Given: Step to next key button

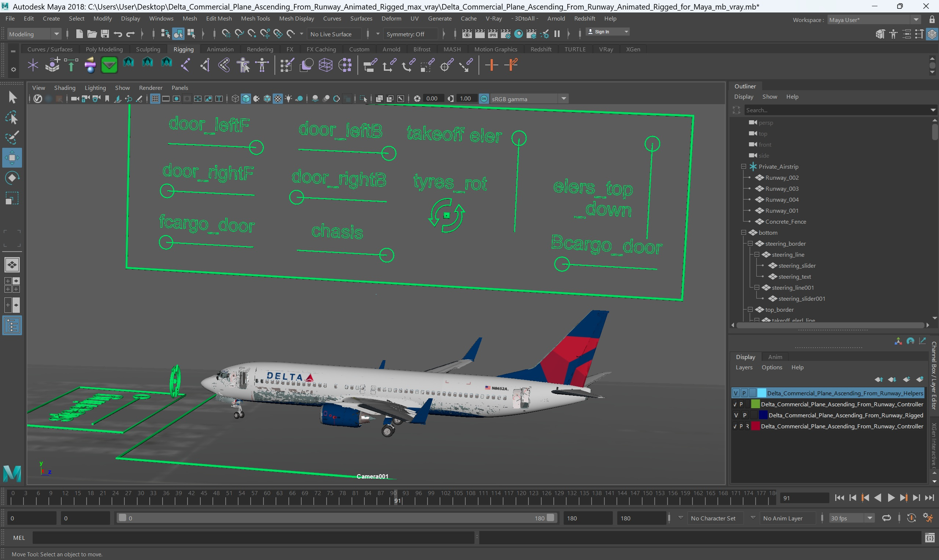Looking at the screenshot, I should [x=903, y=498].
